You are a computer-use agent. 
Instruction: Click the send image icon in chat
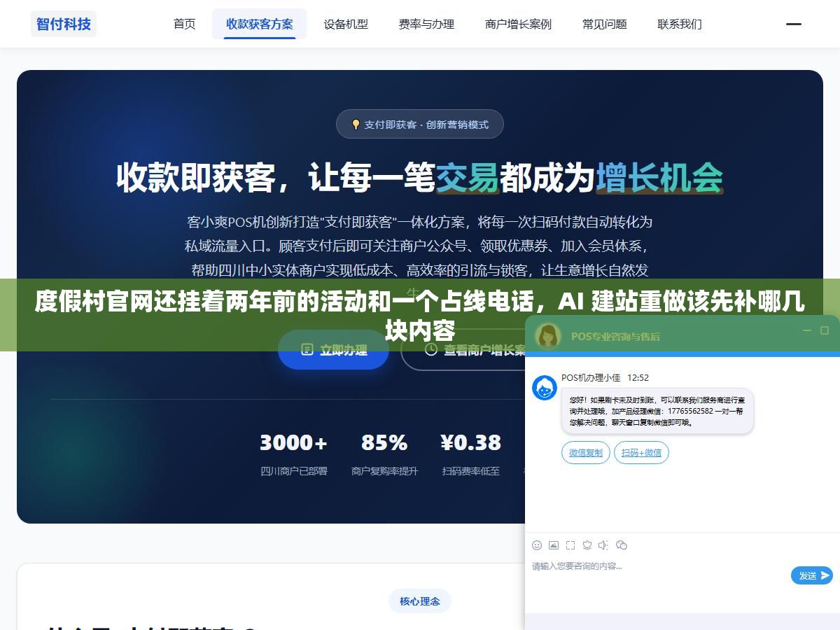click(554, 545)
